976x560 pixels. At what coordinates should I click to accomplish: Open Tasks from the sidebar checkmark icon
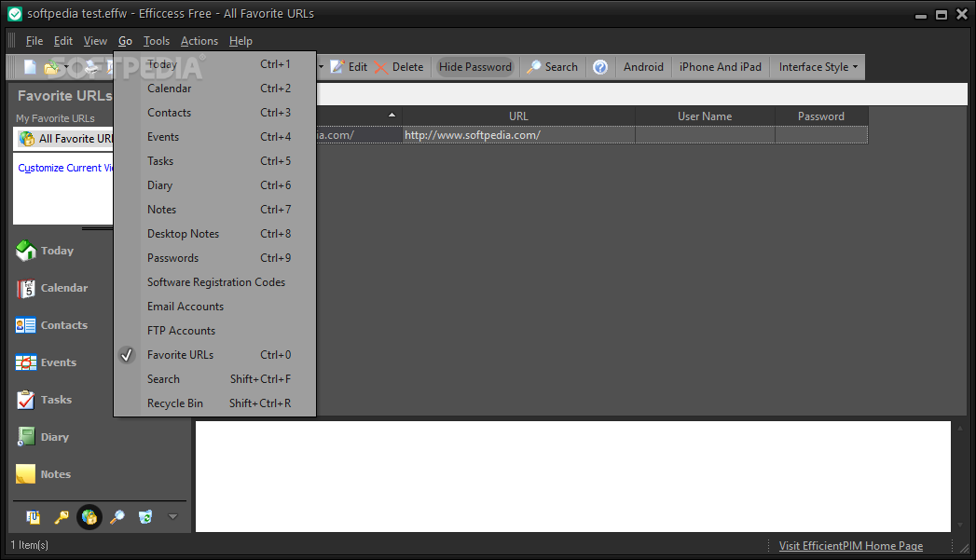(x=26, y=400)
